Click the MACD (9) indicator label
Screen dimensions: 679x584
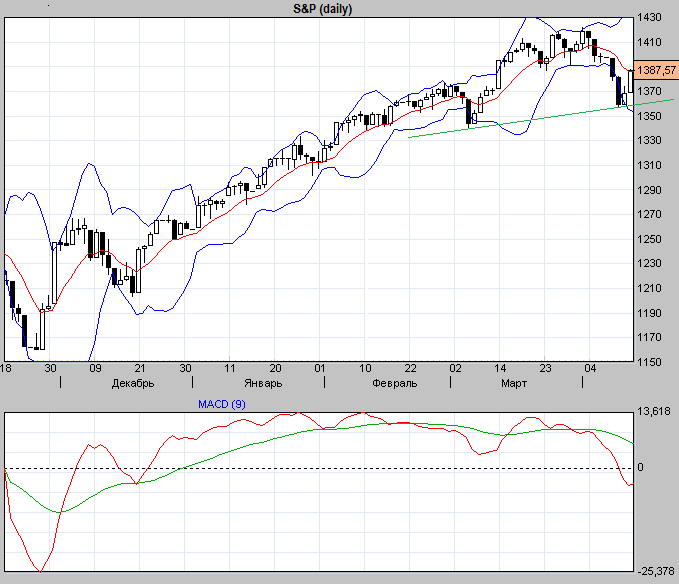222,404
